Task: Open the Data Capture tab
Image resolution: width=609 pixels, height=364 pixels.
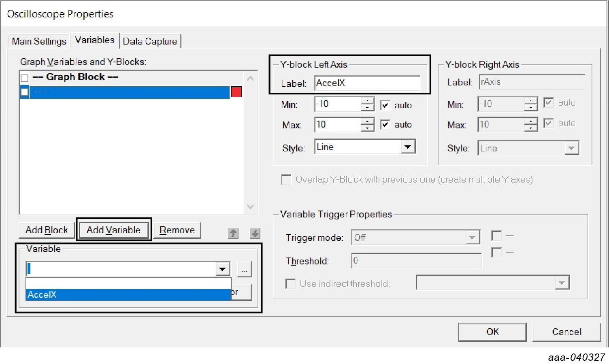Action: pyautogui.click(x=150, y=41)
